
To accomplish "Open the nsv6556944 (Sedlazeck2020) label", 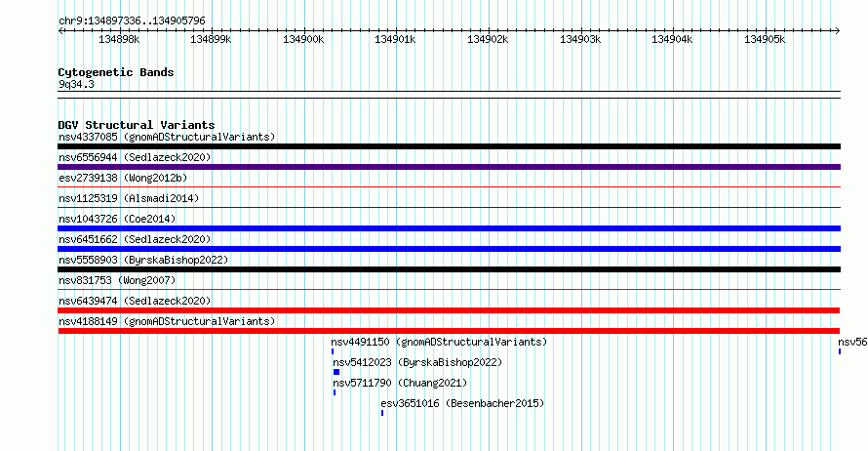I will point(135,157).
